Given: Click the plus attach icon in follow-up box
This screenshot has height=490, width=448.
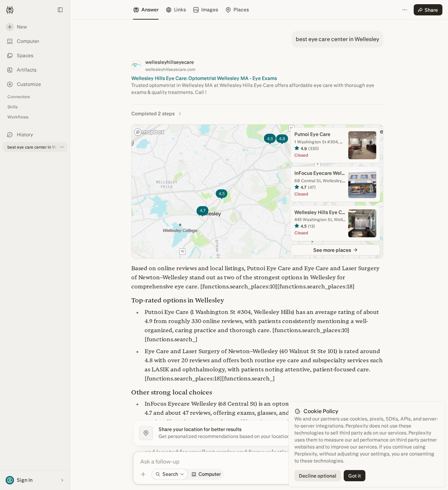Looking at the screenshot, I should [143, 474].
